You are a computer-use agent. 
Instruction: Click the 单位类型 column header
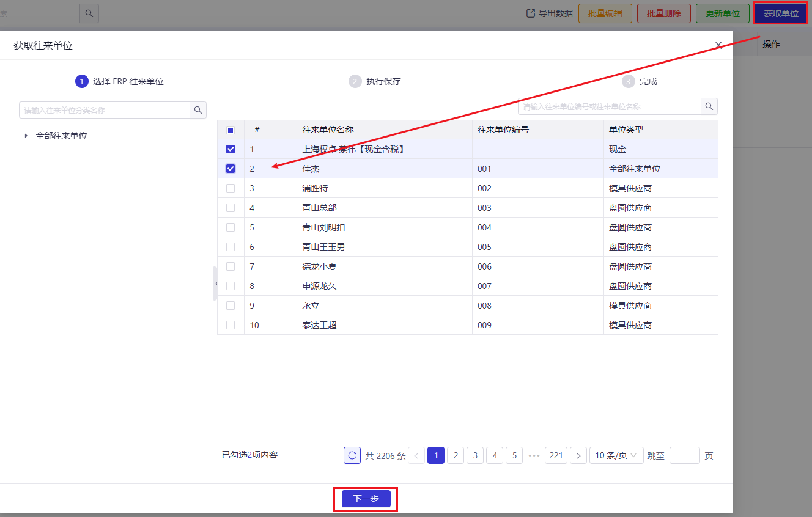(x=661, y=130)
